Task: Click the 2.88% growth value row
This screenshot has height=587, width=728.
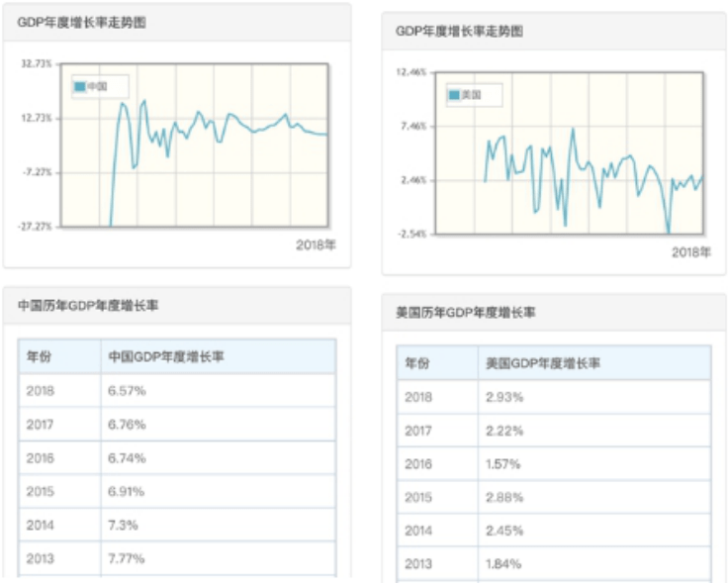Action: click(x=504, y=498)
